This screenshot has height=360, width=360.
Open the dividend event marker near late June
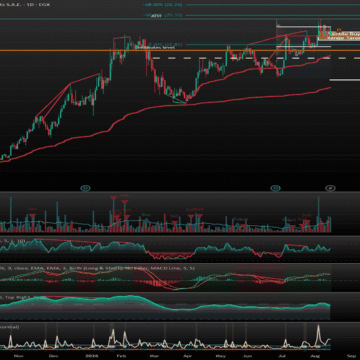point(275,188)
